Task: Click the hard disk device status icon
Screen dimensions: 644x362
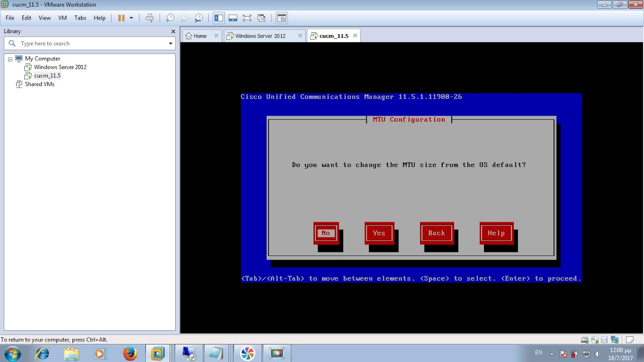Action: tap(585, 340)
